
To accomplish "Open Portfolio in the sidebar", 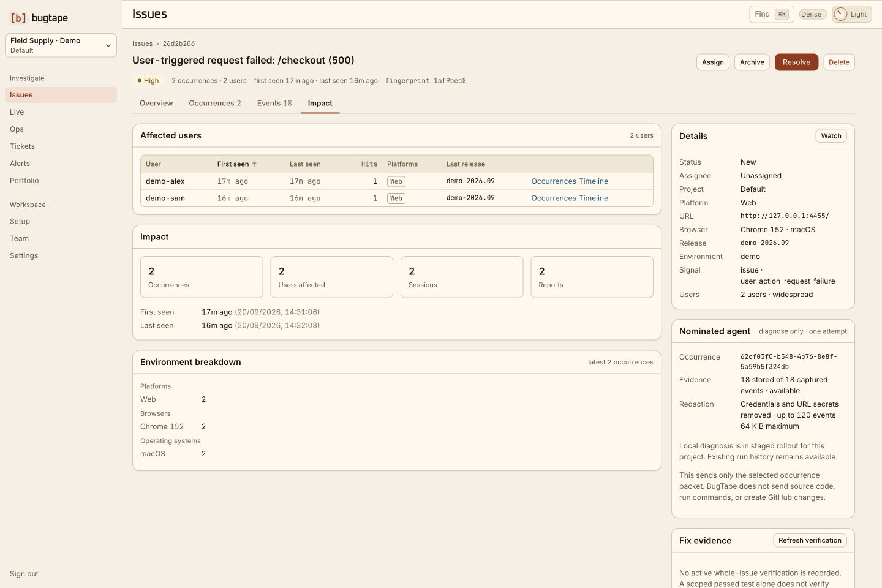I will pos(61,181).
